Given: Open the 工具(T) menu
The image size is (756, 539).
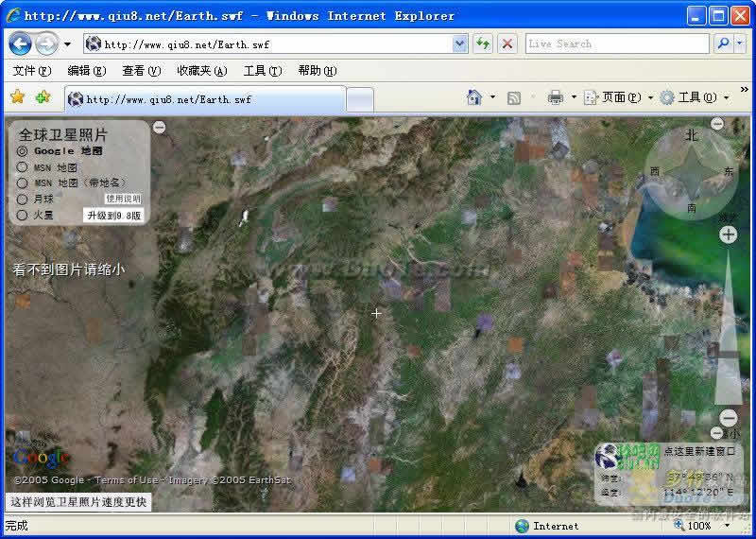Looking at the screenshot, I should point(263,71).
